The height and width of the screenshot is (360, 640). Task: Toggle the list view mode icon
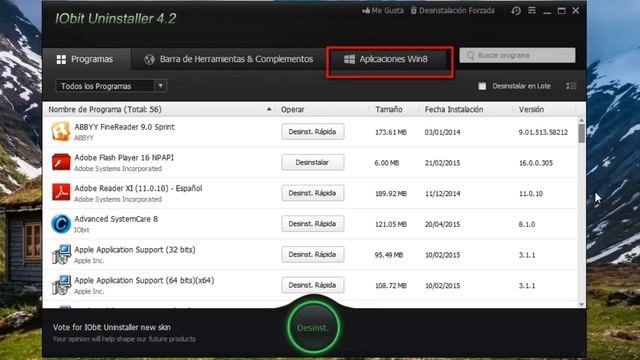tap(571, 86)
